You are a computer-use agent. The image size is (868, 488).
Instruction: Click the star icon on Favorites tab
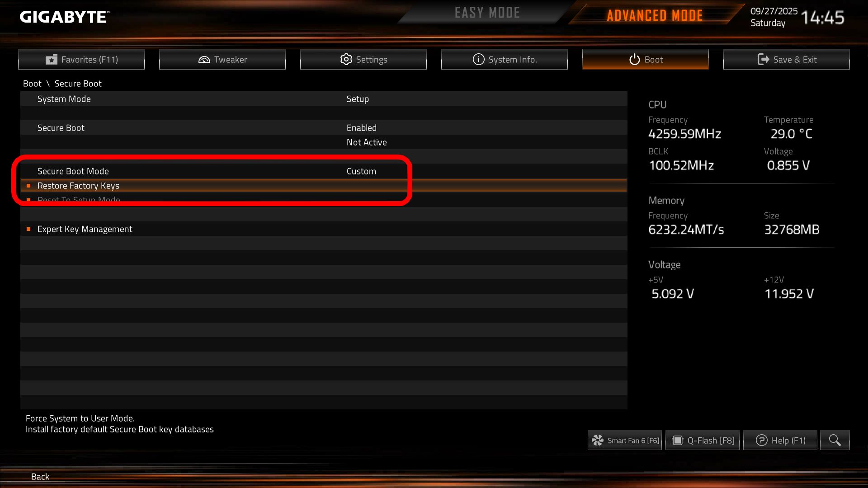pos(52,60)
